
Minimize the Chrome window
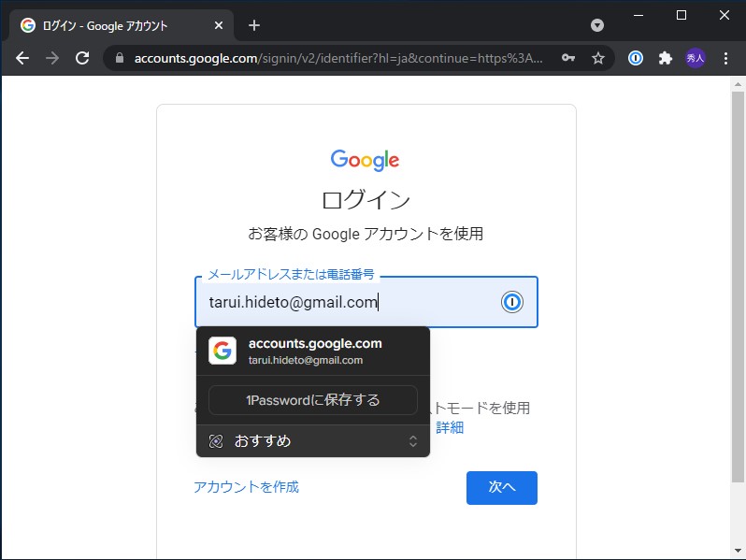638,15
